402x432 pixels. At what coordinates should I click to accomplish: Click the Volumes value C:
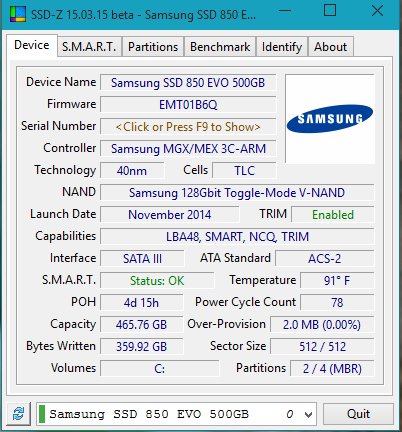tap(160, 369)
